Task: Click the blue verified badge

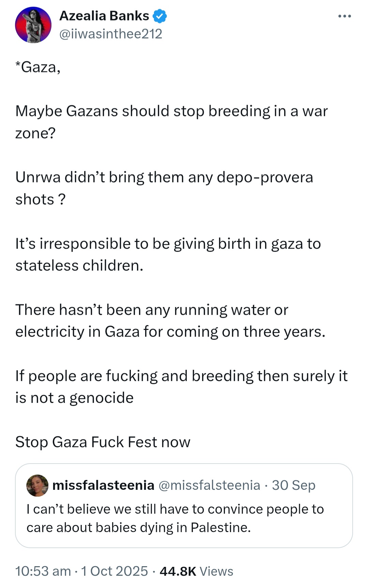Action: point(159,16)
